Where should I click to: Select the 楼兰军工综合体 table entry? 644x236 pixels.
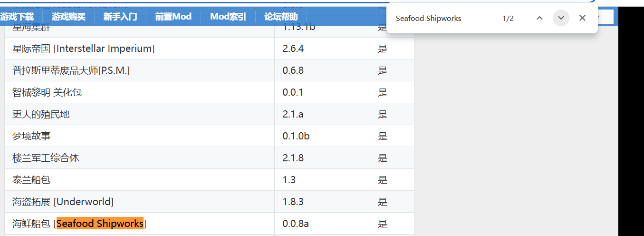[46, 158]
